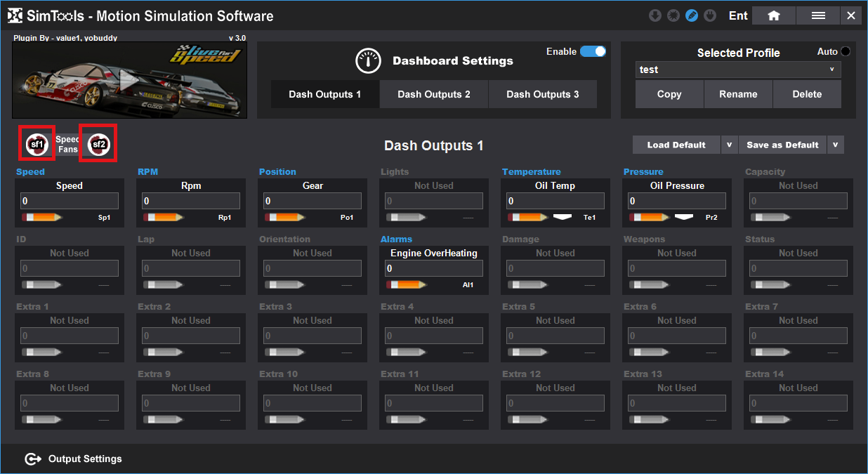Expand the arrow next to Save as Default

[x=835, y=145]
